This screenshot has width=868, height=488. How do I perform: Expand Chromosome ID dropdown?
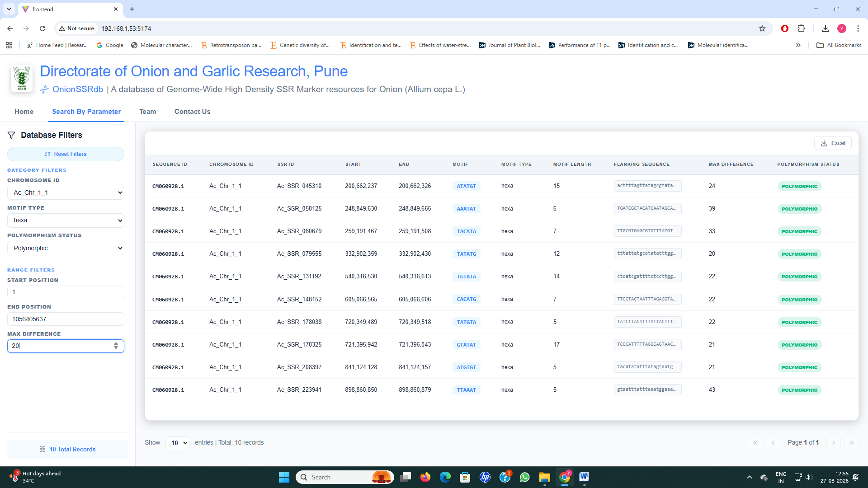coord(66,193)
